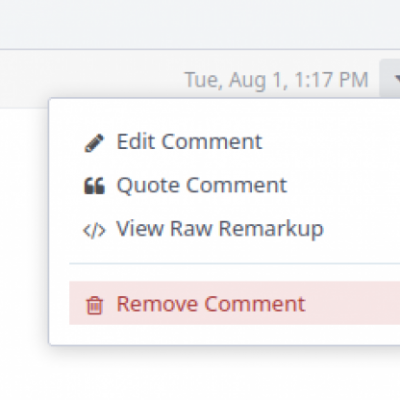Open the Tue, Aug 1, 1:17 PM timestamp link
The image size is (400, 400).
276,80
